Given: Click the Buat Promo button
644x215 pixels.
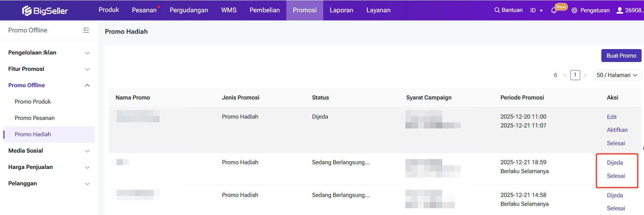Looking at the screenshot, I should click(621, 56).
